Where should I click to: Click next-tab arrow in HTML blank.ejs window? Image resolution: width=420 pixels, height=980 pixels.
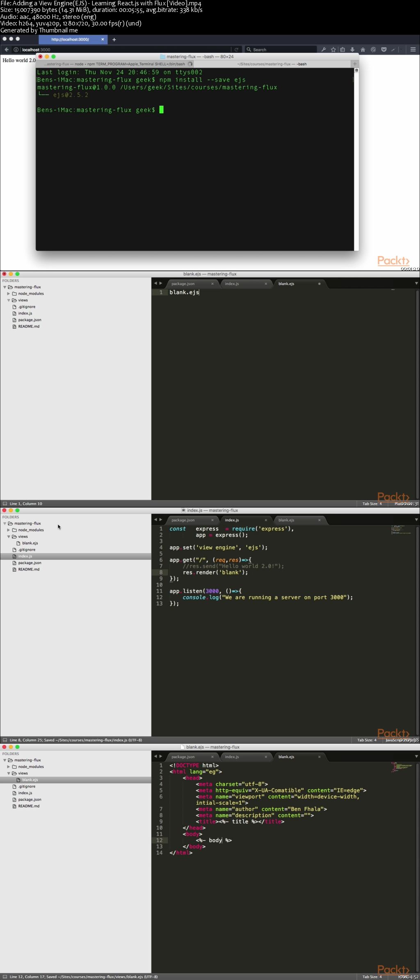[x=160, y=756]
